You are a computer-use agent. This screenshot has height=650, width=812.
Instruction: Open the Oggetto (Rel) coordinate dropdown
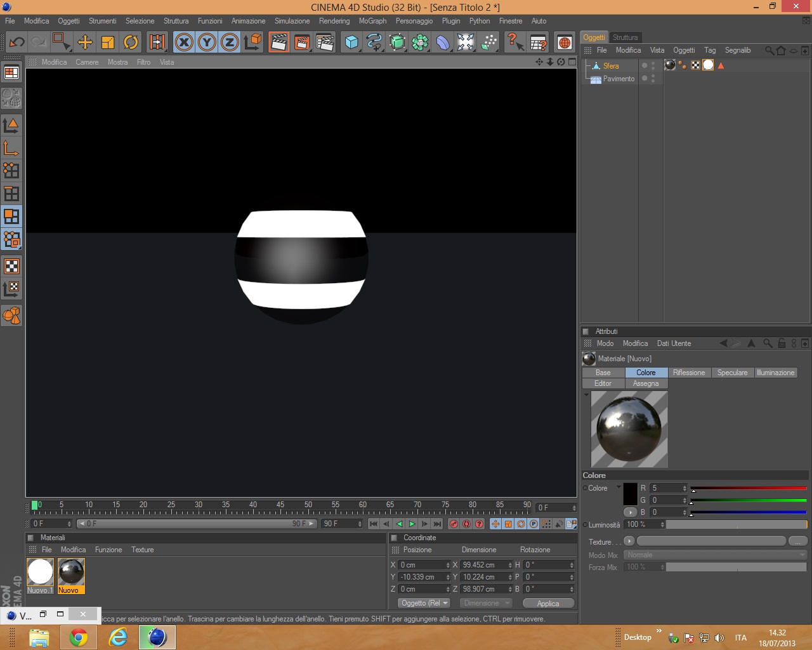pos(424,603)
